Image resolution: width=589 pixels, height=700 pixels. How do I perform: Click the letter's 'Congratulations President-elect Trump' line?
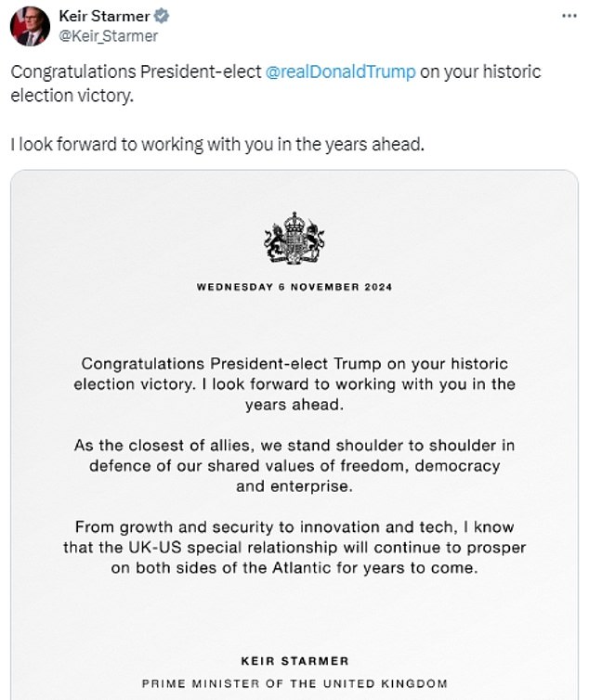tap(231, 364)
